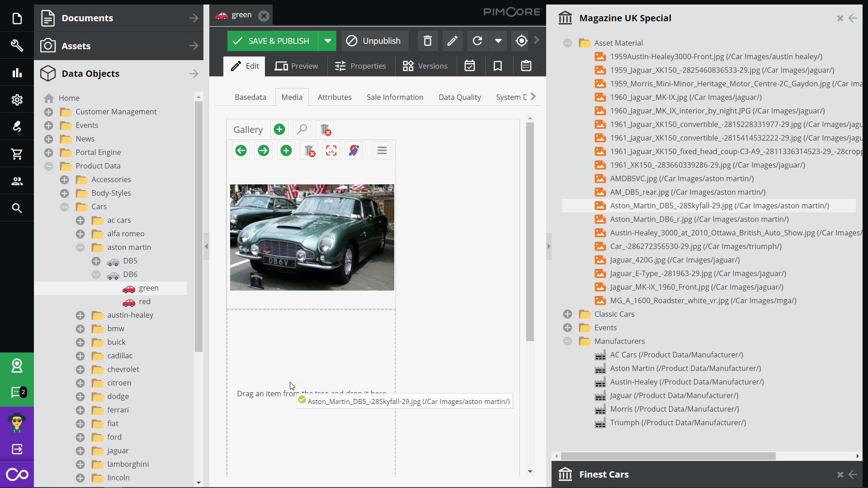Open the Versions tab
Viewport: 868px width, 488px height.
(425, 66)
